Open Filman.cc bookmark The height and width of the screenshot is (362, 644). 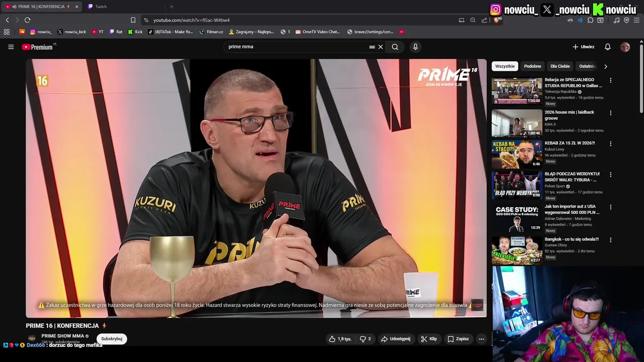point(211,32)
